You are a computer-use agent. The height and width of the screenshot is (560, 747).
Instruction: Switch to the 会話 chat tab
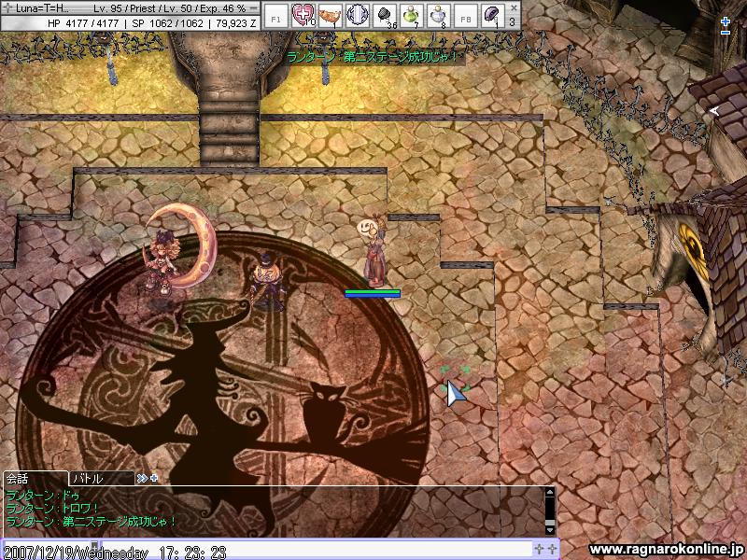pyautogui.click(x=35, y=478)
